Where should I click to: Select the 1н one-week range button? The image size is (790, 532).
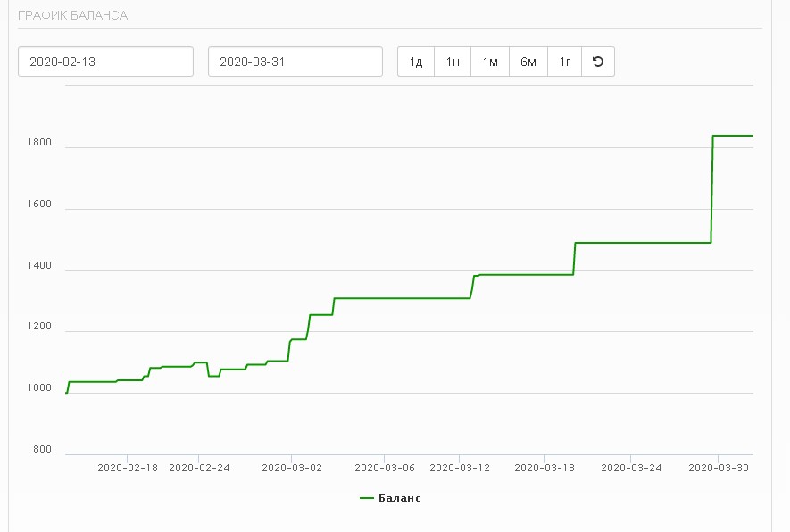tap(453, 62)
